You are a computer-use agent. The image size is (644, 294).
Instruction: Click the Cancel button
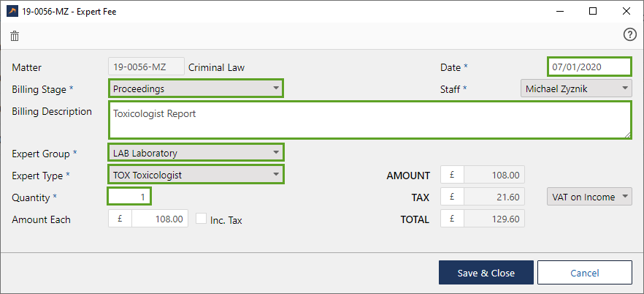(584, 273)
